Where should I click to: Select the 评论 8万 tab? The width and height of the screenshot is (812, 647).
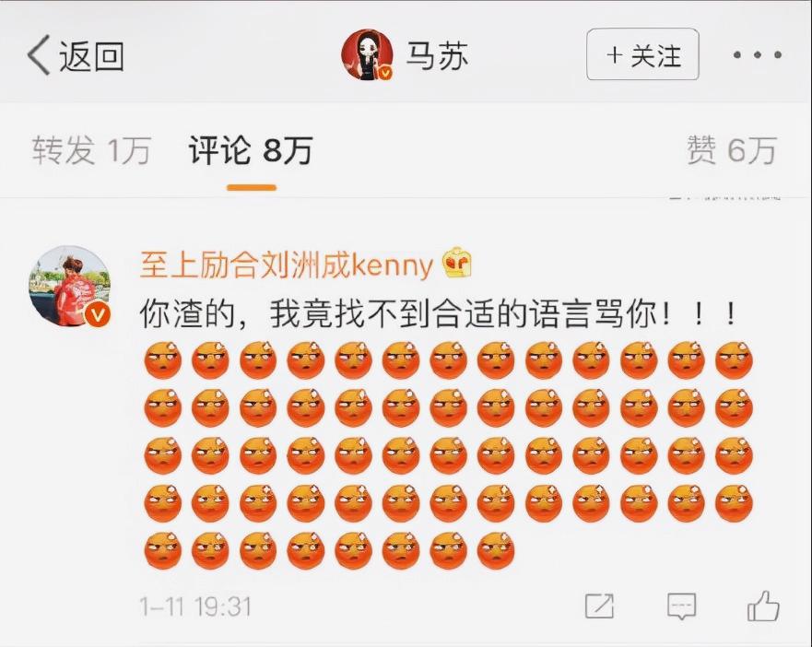(251, 150)
